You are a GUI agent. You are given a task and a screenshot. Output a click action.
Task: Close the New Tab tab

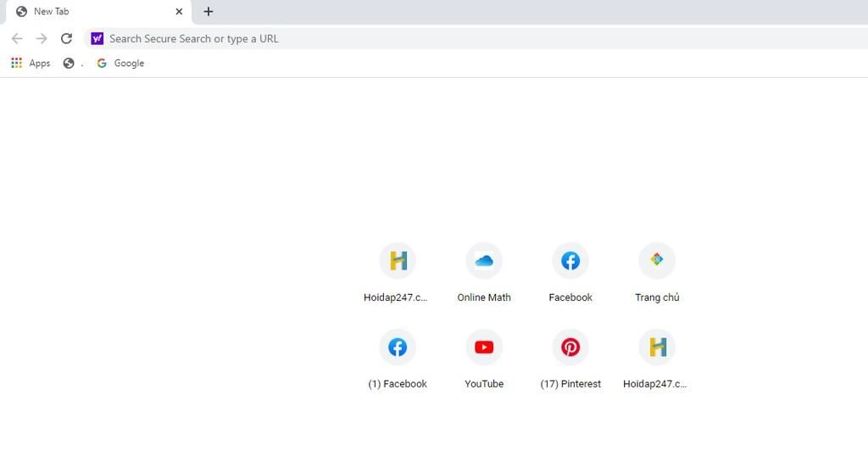[179, 12]
